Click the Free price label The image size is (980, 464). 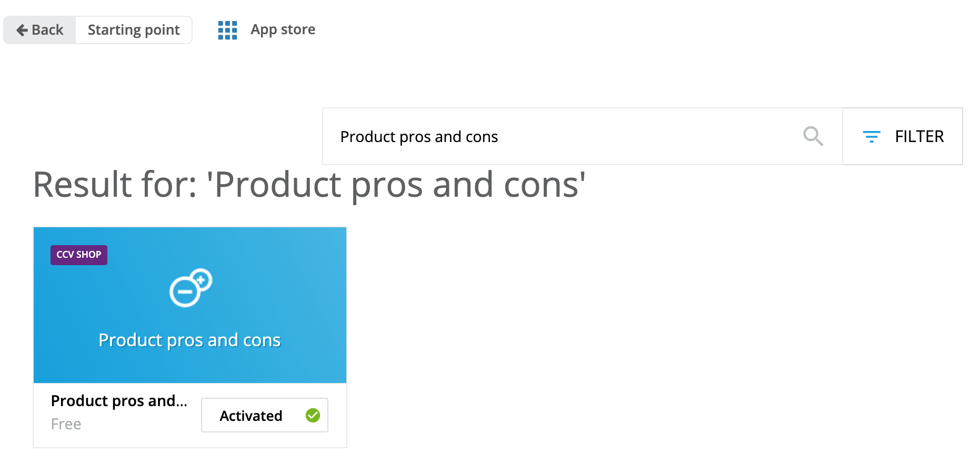click(66, 424)
